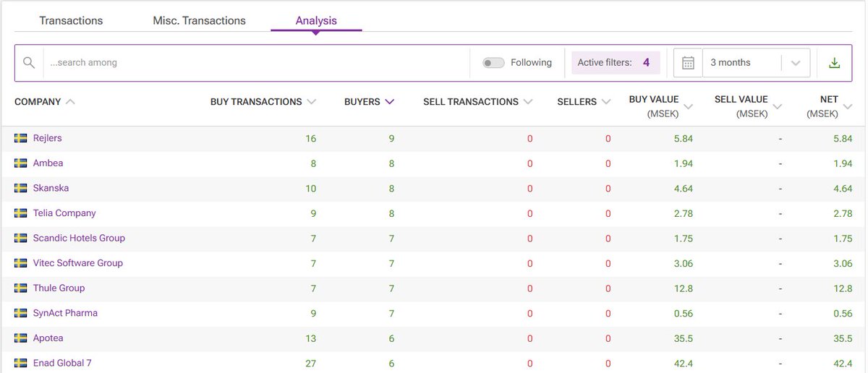The width and height of the screenshot is (868, 373).
Task: Click Rejlers buy transactions value 16
Action: (311, 138)
